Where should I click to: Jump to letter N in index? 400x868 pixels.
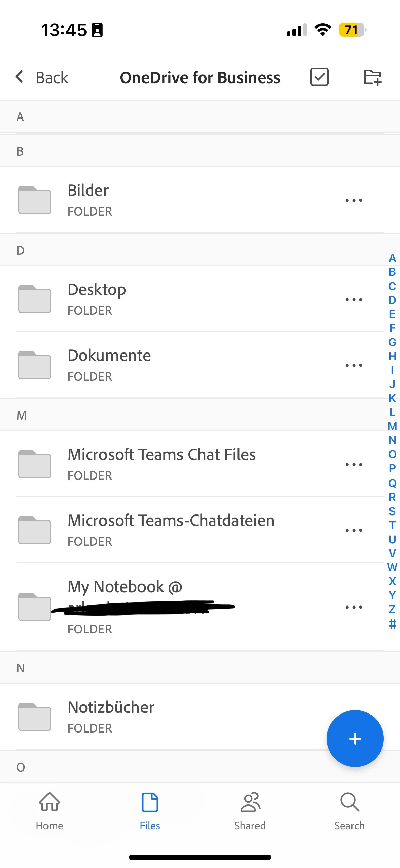click(392, 440)
